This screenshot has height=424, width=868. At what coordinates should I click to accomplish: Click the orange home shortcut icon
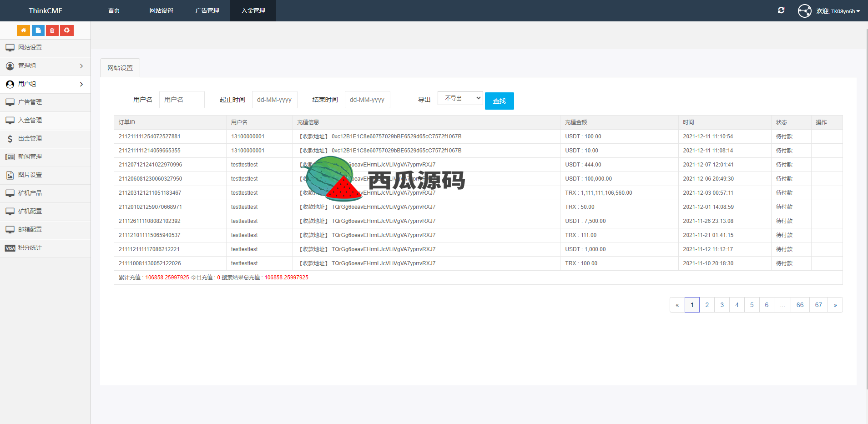click(23, 30)
